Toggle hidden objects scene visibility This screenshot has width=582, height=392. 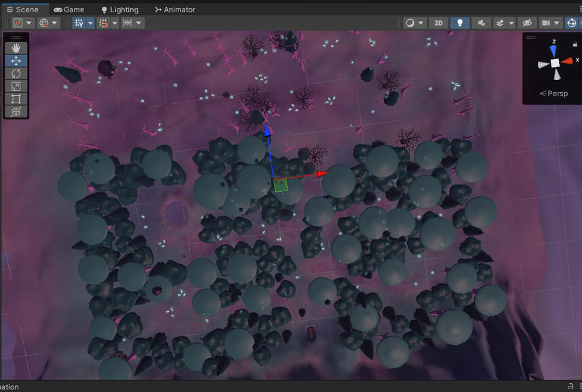pyautogui.click(x=527, y=23)
